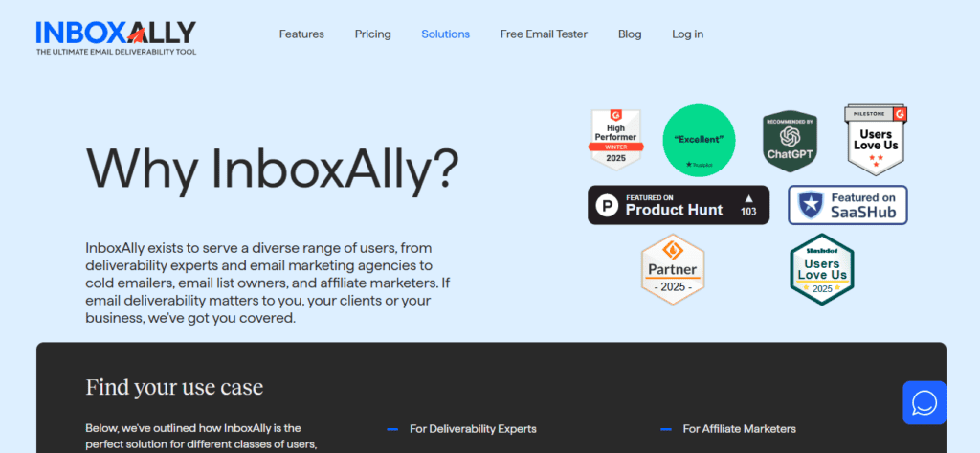Screen dimensions: 980x453
Task: Click the "The Ultimate Email Deliverability Tool" tagline
Action: click(x=116, y=52)
